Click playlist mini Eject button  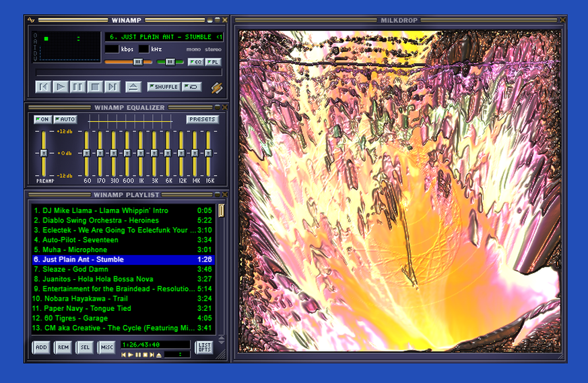tap(159, 355)
